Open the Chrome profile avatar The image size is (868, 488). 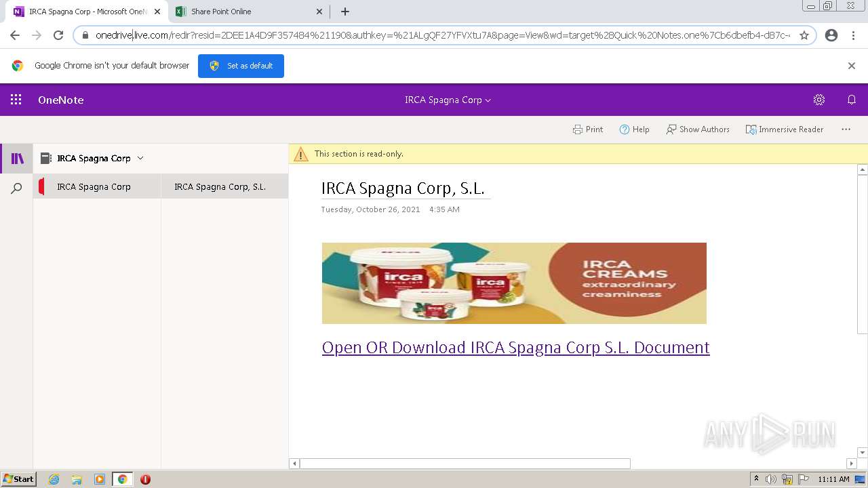831,35
